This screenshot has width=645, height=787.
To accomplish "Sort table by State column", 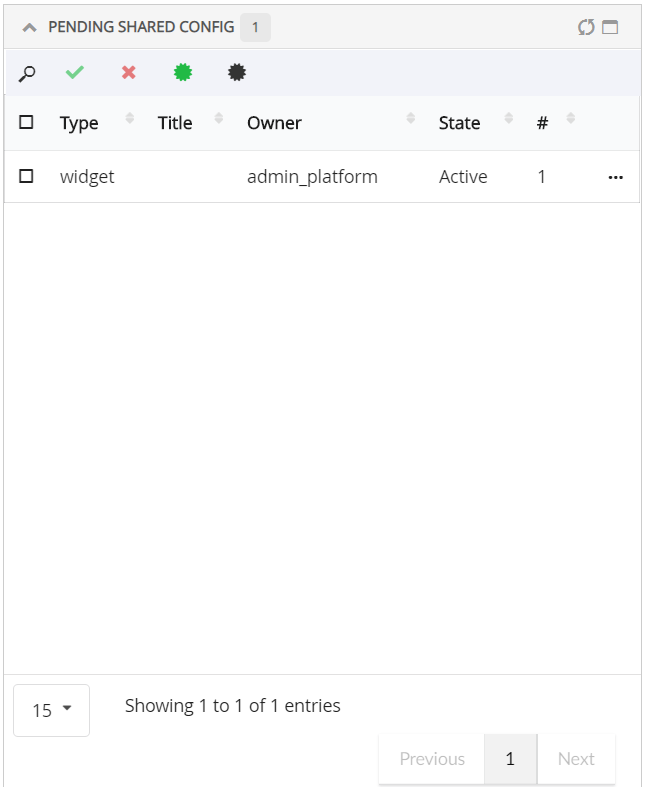I will click(459, 123).
